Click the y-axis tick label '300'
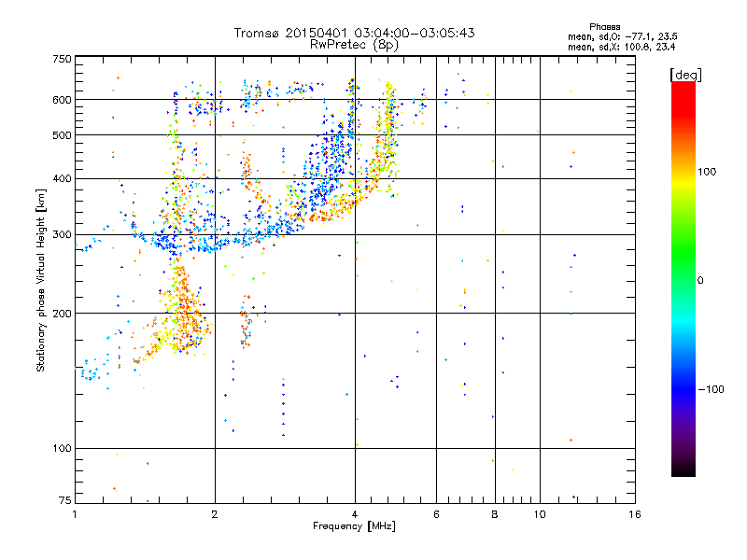Screen dimensions: 747x560 coord(62,235)
